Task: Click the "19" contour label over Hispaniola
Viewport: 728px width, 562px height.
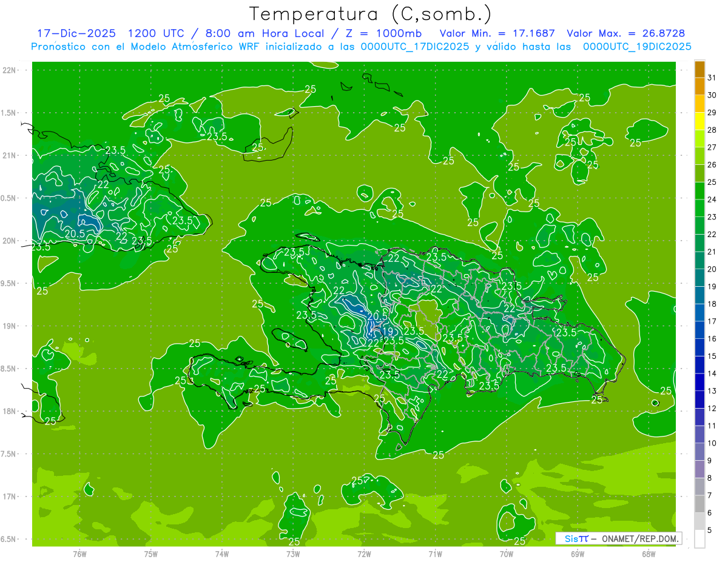Action: [388, 332]
